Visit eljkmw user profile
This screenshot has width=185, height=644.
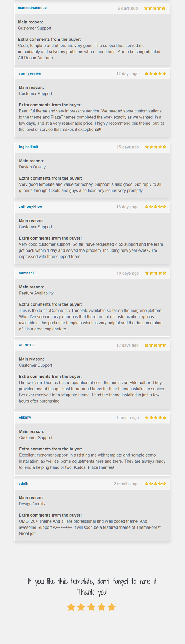(x=25, y=417)
